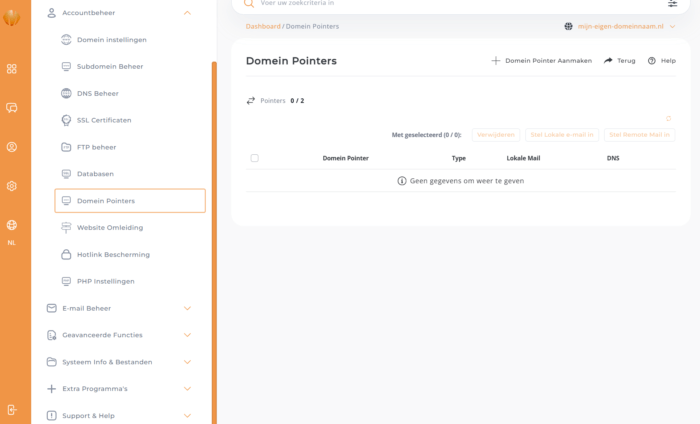Open the chat messages icon in the orange sidebar
Image resolution: width=700 pixels, height=424 pixels.
[x=12, y=108]
